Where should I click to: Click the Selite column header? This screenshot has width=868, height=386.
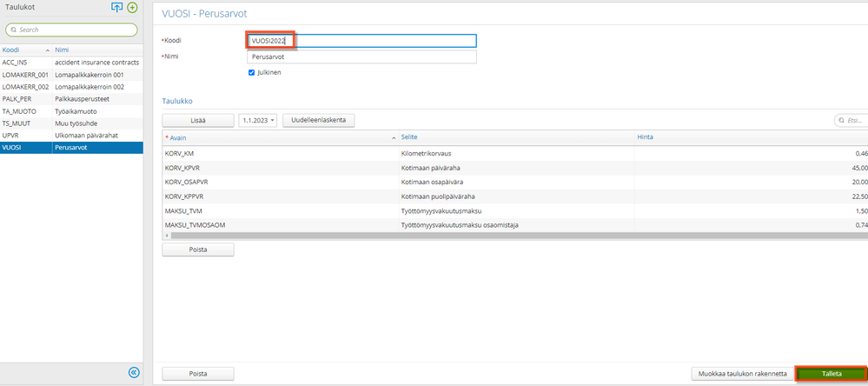click(516, 136)
